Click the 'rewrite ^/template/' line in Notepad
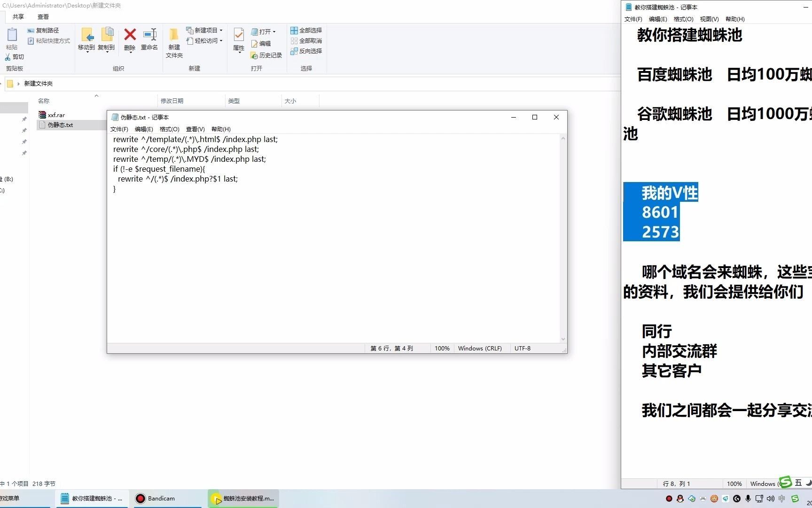 (195, 140)
